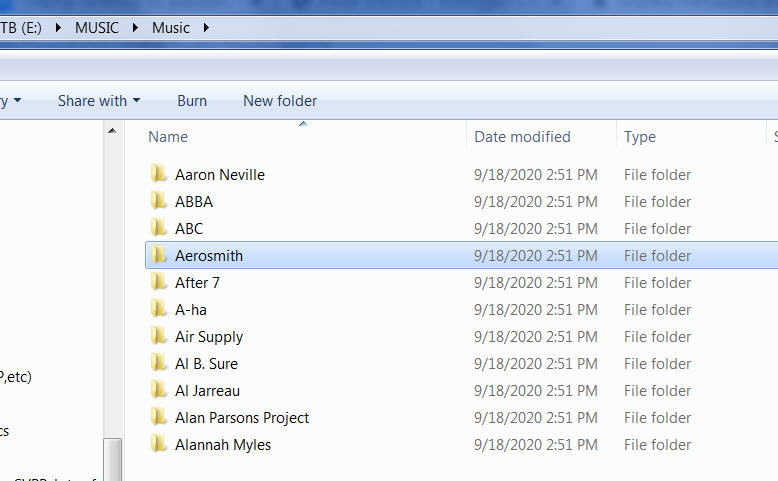Select the Al B. Sure folder name
778x481 pixels.
tap(206, 363)
